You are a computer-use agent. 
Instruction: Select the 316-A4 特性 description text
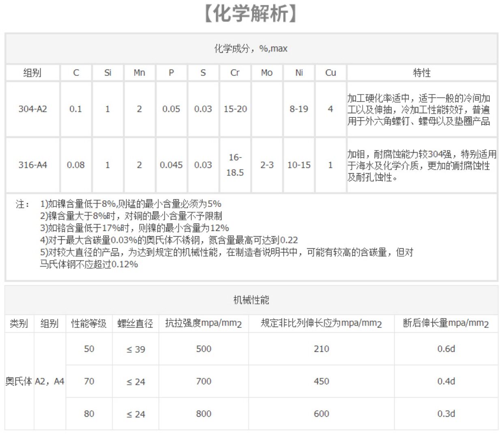tap(422, 166)
